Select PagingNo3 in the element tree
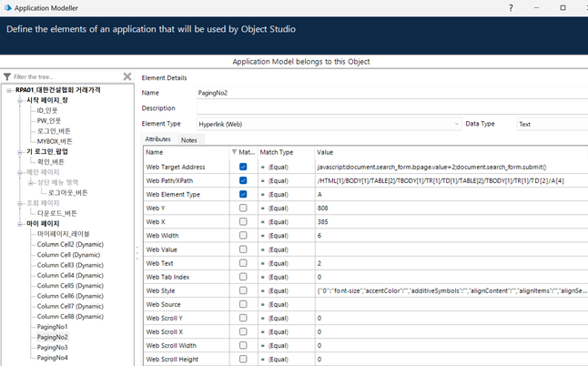This screenshot has width=588, height=366. click(52, 348)
